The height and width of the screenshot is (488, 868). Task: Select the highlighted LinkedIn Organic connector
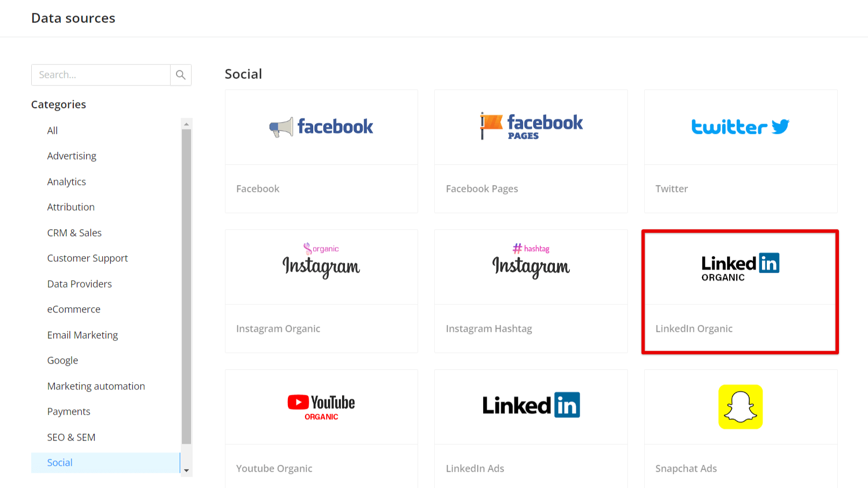tap(740, 291)
